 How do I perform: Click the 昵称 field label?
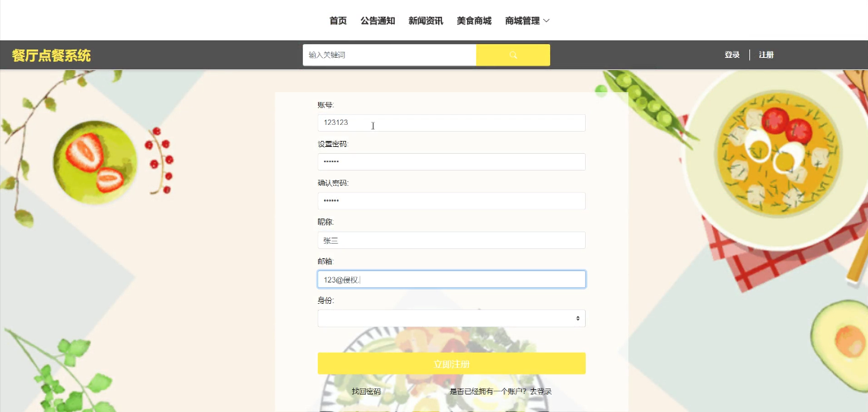pyautogui.click(x=326, y=222)
